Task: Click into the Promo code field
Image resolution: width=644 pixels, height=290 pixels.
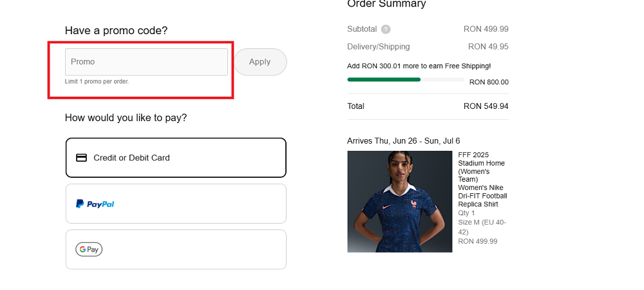Action: click(146, 62)
